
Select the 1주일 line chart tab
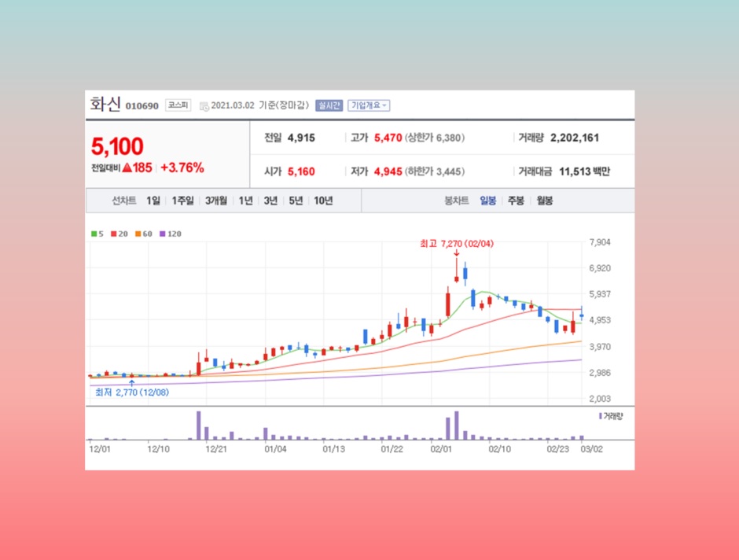(183, 201)
